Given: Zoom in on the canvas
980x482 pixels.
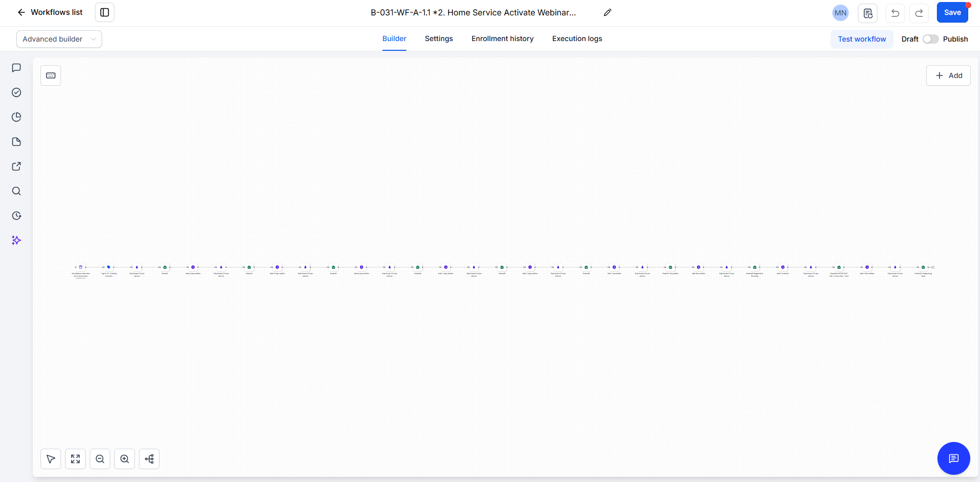Looking at the screenshot, I should tap(125, 459).
